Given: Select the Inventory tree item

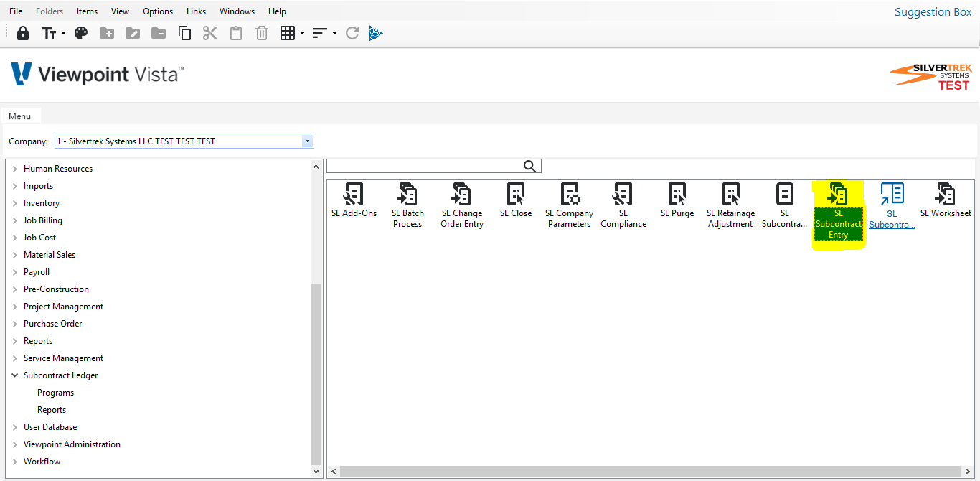Looking at the screenshot, I should [42, 203].
